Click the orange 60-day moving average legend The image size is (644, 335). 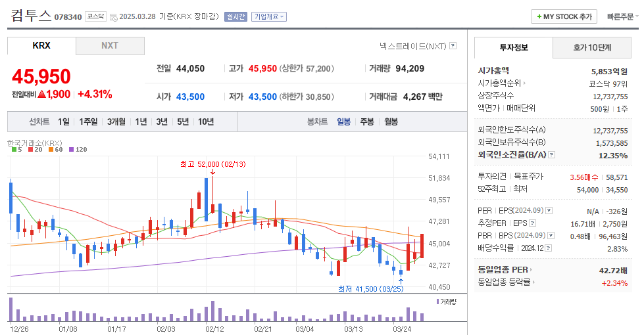point(55,150)
